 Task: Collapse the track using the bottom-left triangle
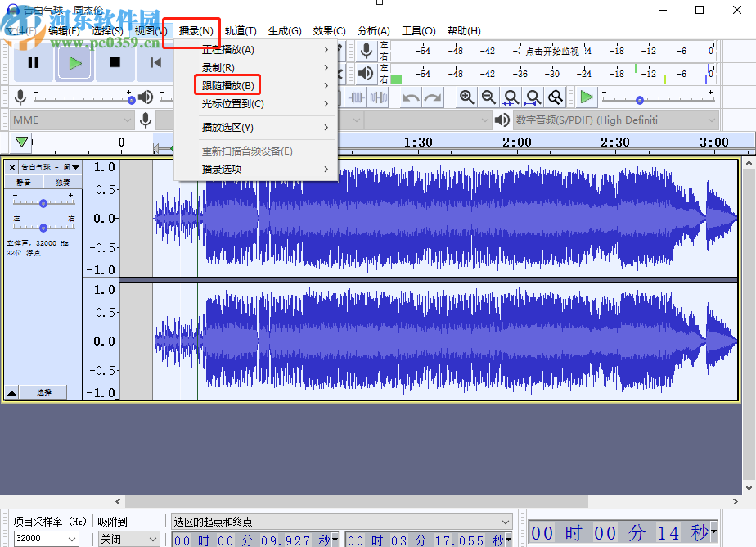pos(11,391)
